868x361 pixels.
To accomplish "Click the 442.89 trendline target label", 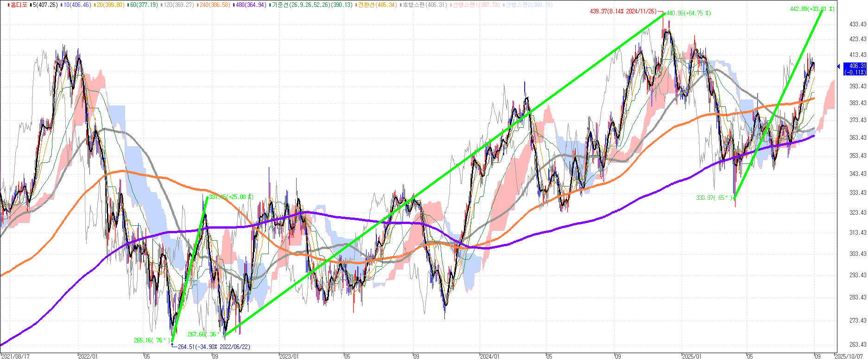I will click(x=812, y=9).
